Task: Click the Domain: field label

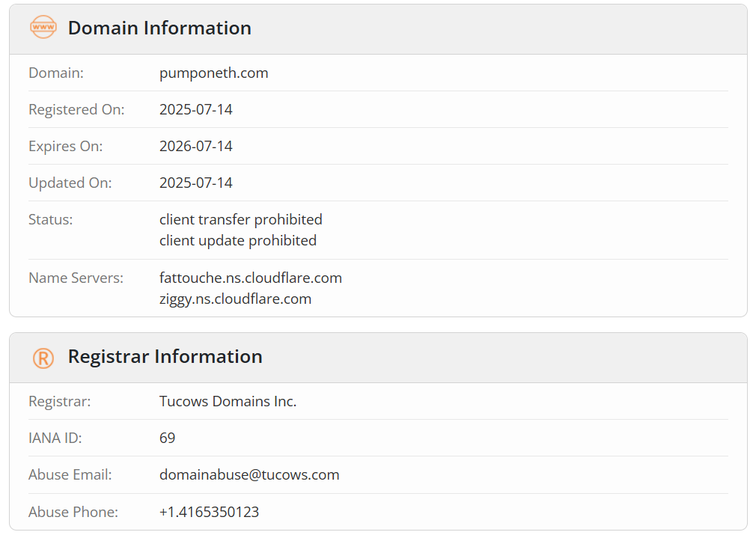Action: (x=56, y=73)
